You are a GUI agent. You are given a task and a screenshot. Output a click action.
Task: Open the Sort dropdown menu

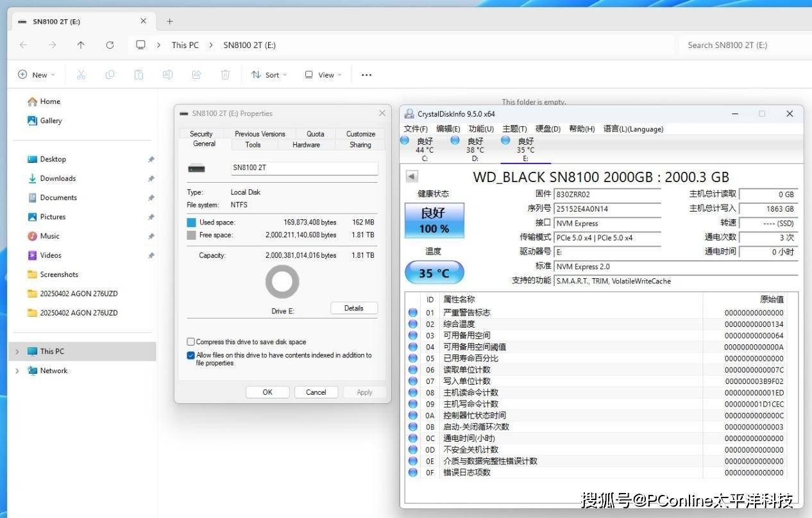(269, 74)
